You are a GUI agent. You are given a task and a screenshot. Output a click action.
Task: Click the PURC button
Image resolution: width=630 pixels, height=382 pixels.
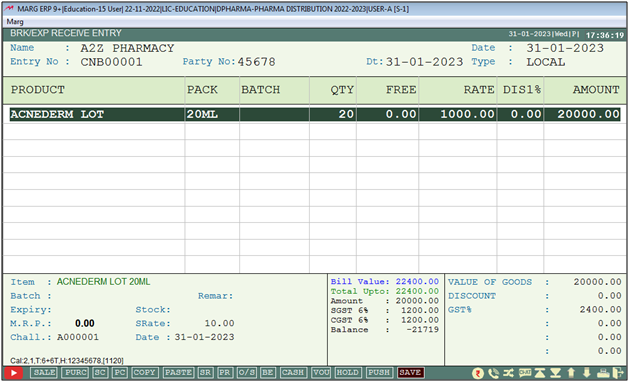[x=76, y=373]
